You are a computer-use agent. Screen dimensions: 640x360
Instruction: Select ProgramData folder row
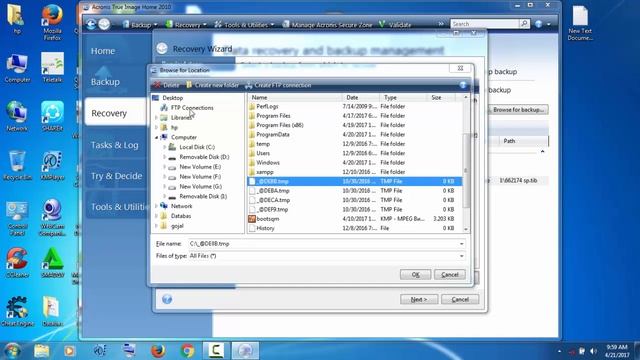(x=354, y=135)
